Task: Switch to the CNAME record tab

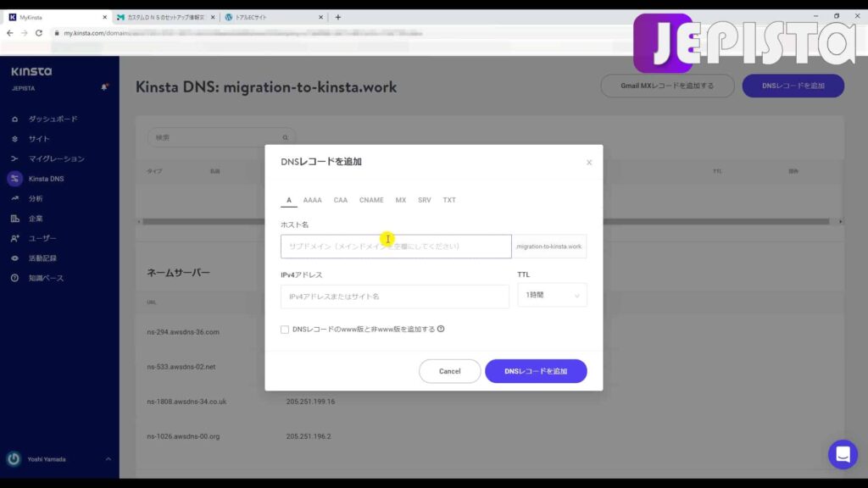Action: 371,200
